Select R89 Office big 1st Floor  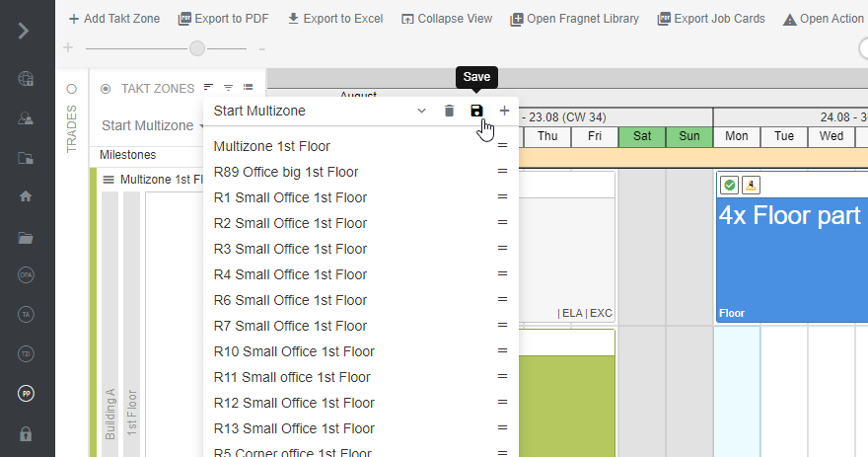click(286, 172)
